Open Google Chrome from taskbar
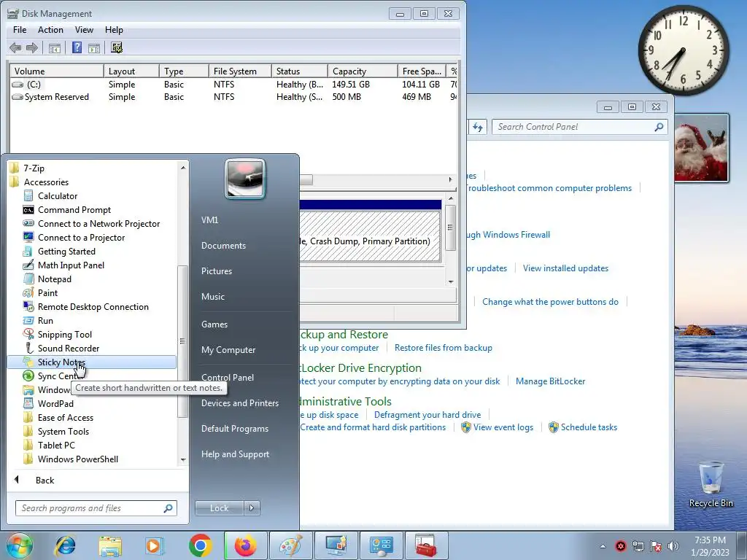747x560 pixels. click(x=200, y=545)
